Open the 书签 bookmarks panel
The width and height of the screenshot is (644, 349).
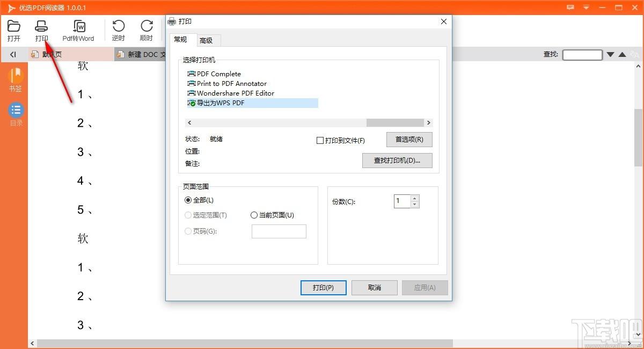pos(16,80)
